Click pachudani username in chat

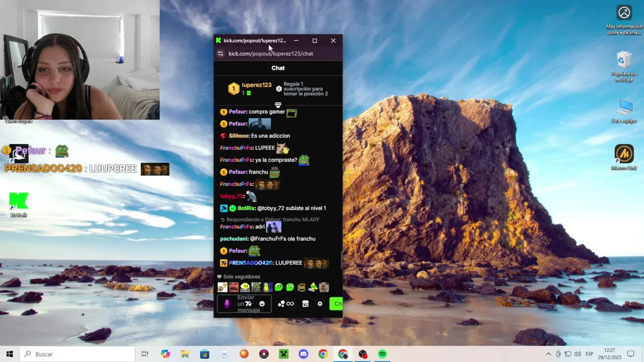coord(233,239)
